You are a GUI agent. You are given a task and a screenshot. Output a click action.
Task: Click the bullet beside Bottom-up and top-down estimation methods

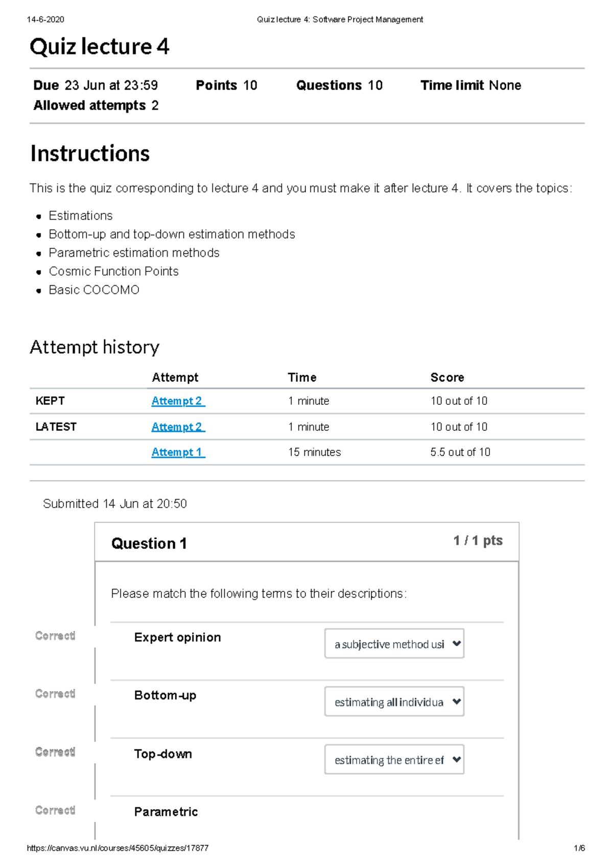coord(40,235)
